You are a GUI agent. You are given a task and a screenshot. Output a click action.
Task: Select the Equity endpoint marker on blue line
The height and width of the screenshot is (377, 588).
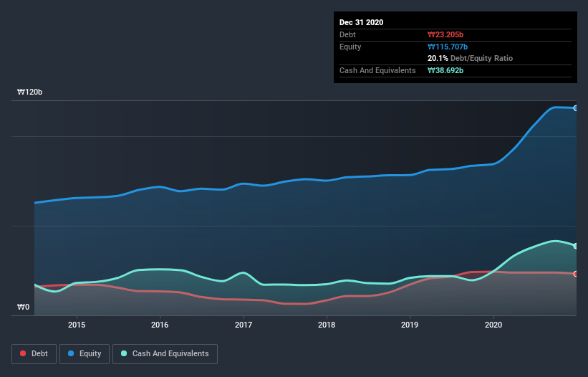click(576, 108)
